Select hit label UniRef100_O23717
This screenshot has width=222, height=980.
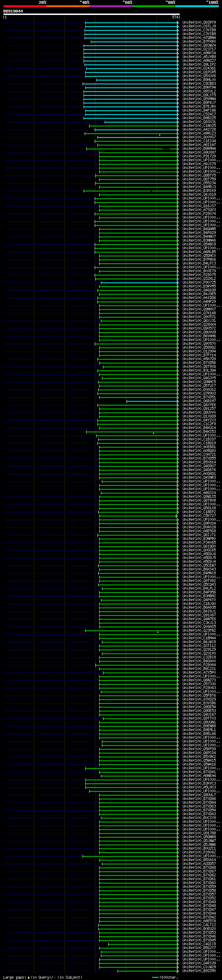[x=199, y=49]
